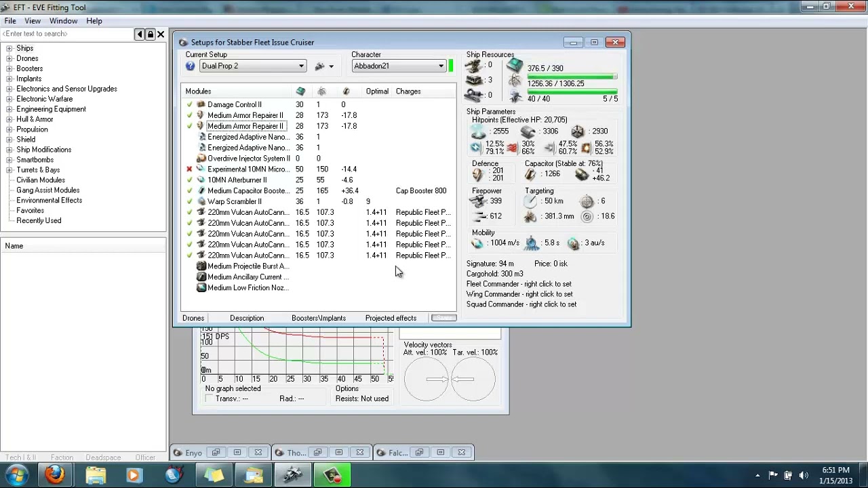
Task: Expand the Propulsion tree node
Action: (9, 129)
